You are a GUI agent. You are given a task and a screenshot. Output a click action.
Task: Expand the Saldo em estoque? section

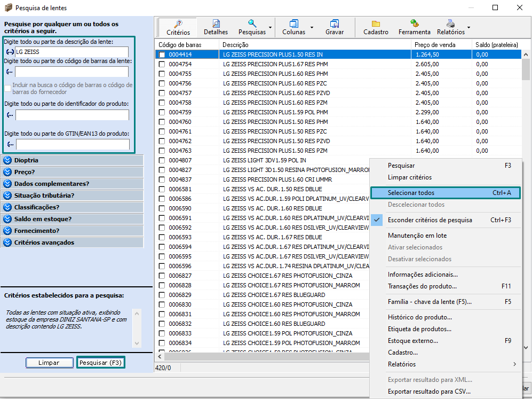coord(72,219)
